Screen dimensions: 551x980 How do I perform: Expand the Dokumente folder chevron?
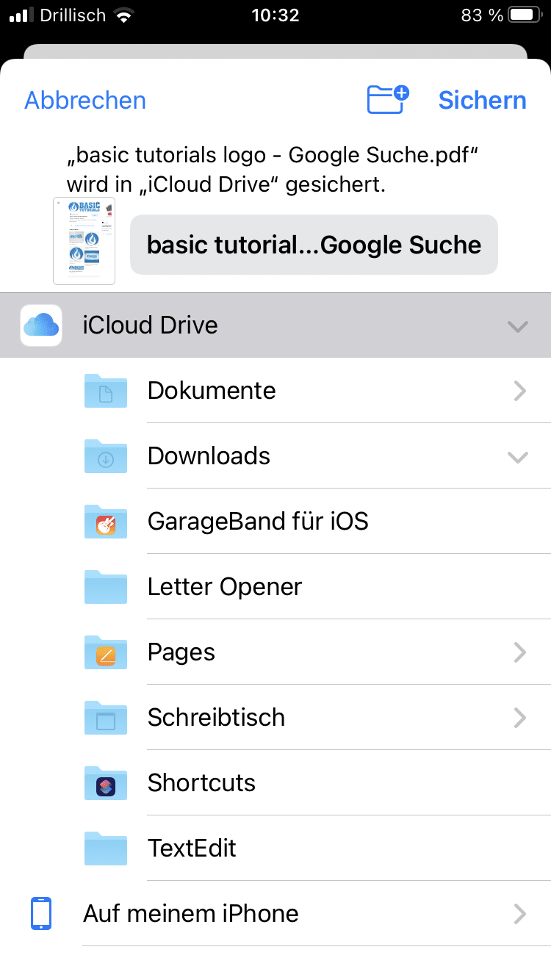point(519,391)
